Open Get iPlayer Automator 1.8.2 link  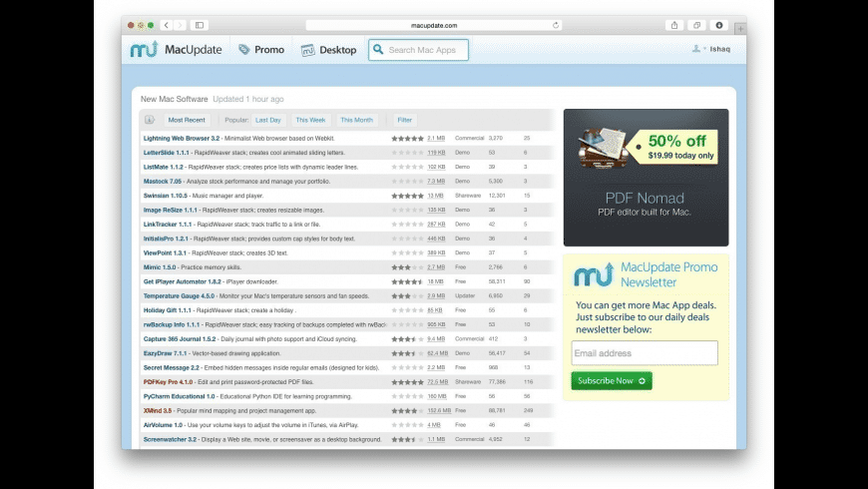pyautogui.click(x=183, y=281)
